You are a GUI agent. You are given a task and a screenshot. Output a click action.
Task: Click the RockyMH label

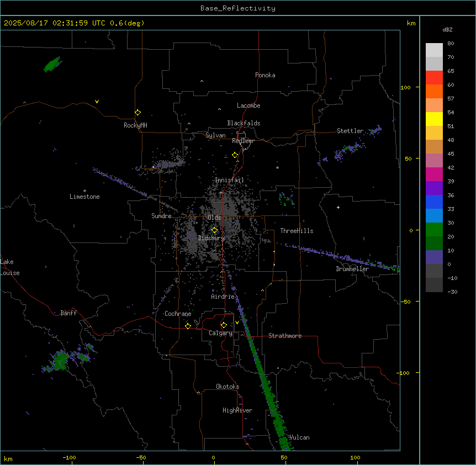pos(135,125)
